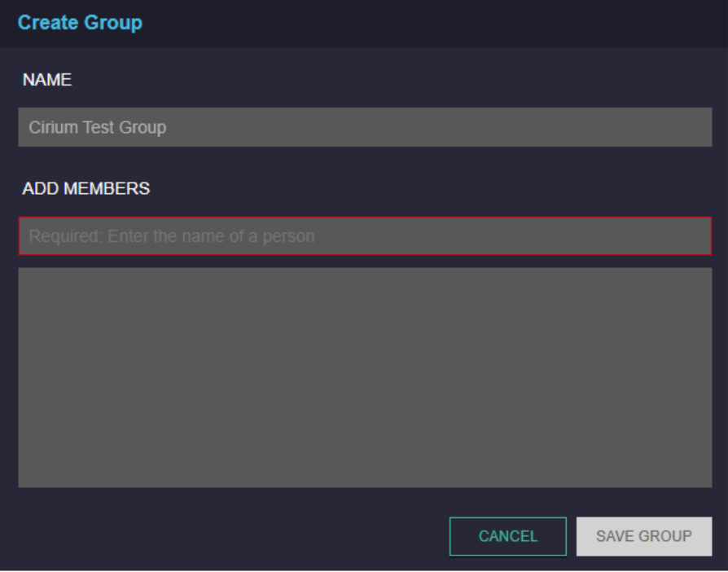Image resolution: width=728 pixels, height=572 pixels.
Task: Activate the member name entry box
Action: point(365,236)
